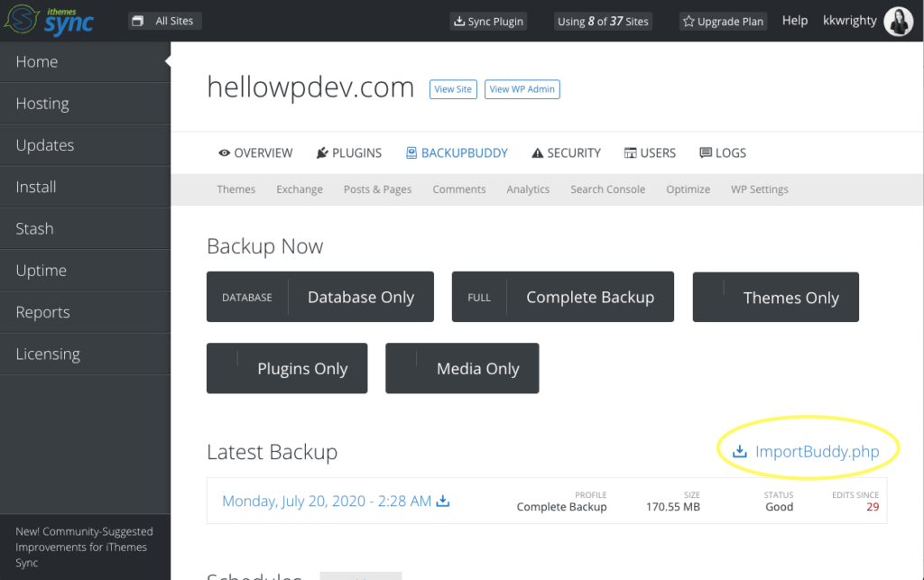Click the Plugins plug icon
Viewport: 924px width, 580px height.
(x=322, y=153)
